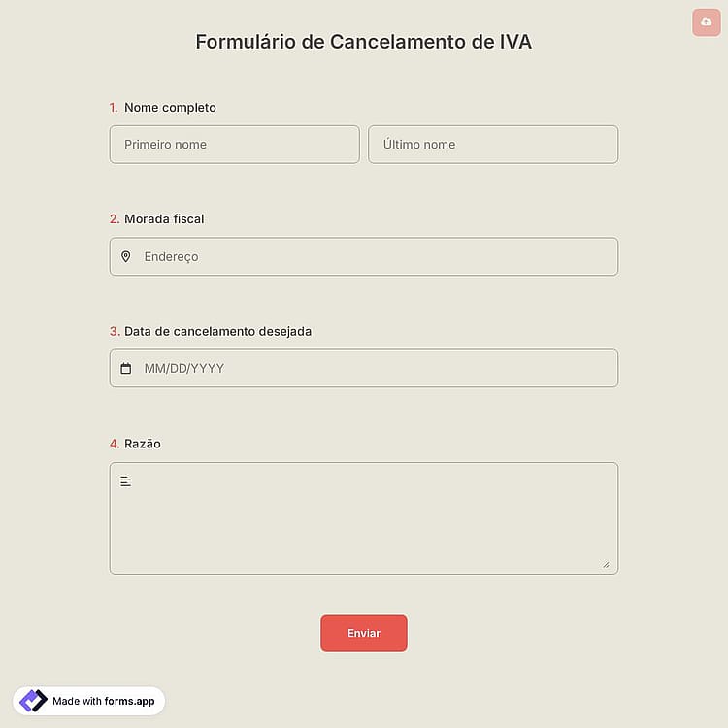Focus the Primeiro nome field
Image resolution: width=728 pixels, height=728 pixels.
[235, 145]
